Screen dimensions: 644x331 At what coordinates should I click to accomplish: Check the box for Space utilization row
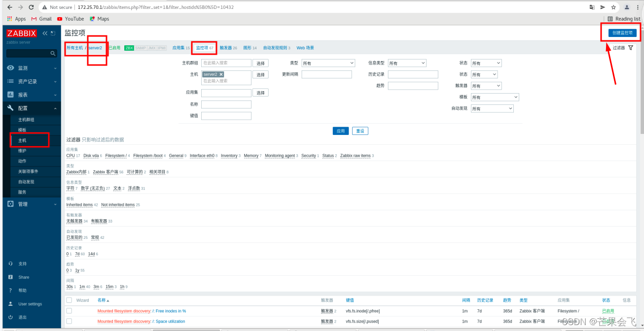tap(69, 321)
